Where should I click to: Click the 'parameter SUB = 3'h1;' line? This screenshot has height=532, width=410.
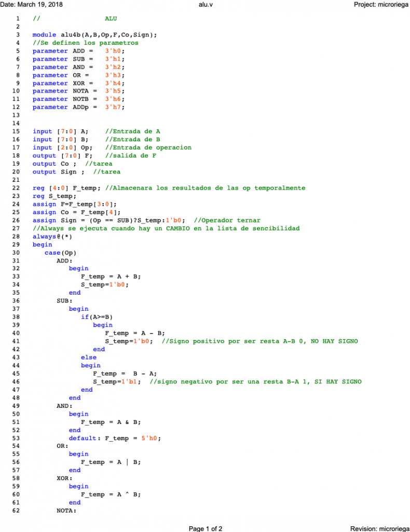tap(78, 59)
